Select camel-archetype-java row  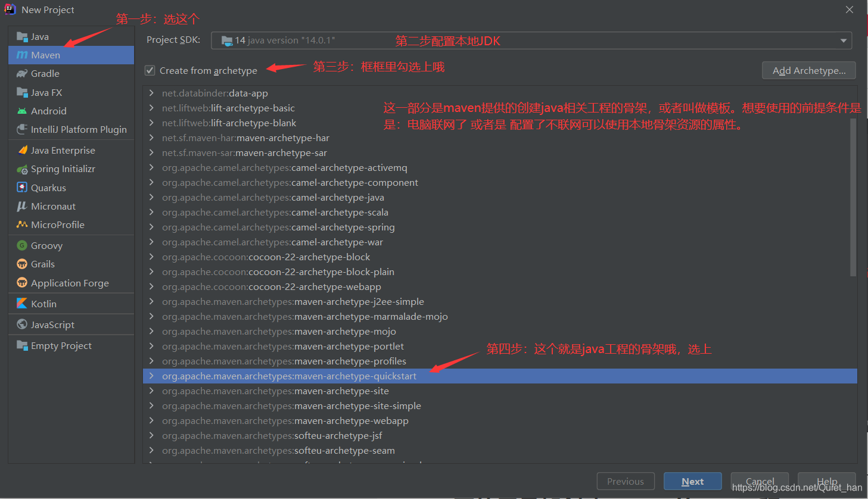500,197
